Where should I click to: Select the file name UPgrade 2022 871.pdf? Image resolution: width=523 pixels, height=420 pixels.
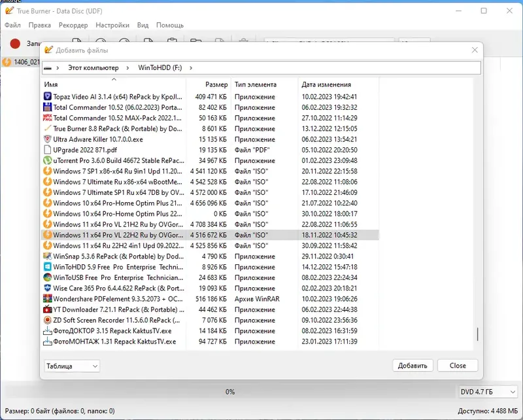click(85, 150)
